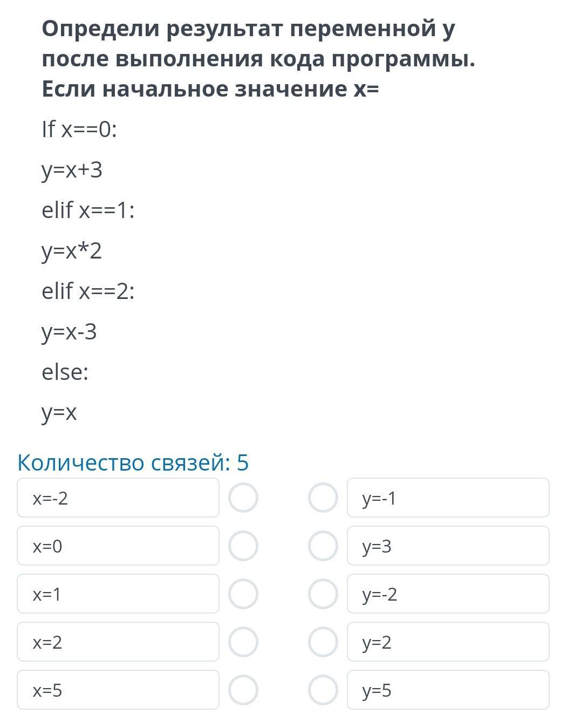Select the connector circle next to x=5
The width and height of the screenshot is (574, 728).
pos(243,690)
